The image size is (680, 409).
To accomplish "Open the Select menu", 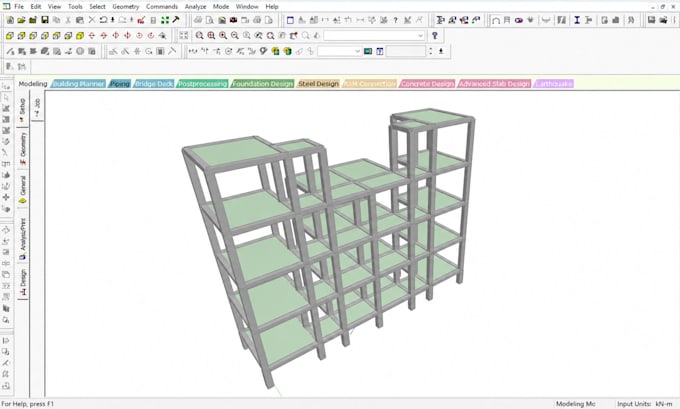I will 97,7.
